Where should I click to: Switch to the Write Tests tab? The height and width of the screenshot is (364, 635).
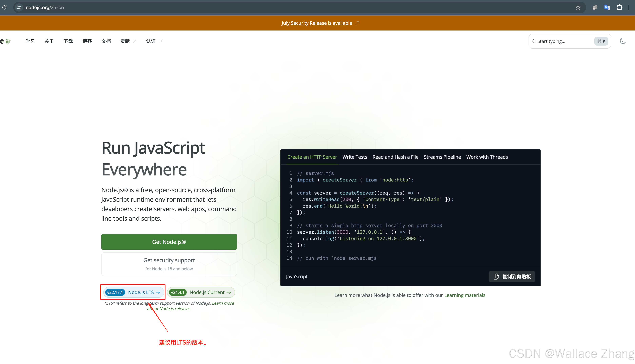click(354, 157)
